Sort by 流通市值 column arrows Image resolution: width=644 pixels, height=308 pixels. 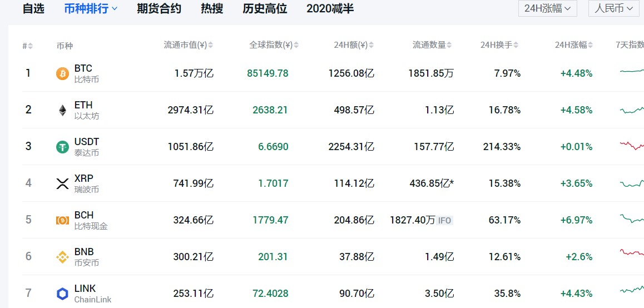211,46
